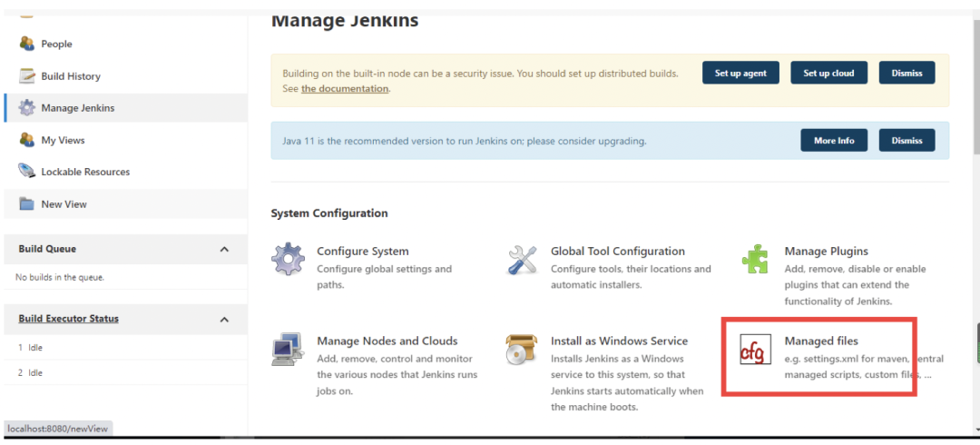The height and width of the screenshot is (445, 980).
Task: Open Managed files cfg icon
Action: (x=752, y=351)
